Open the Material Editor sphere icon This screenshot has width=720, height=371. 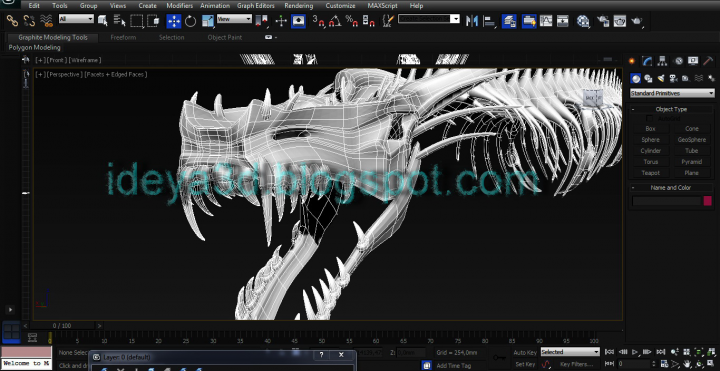coord(583,21)
